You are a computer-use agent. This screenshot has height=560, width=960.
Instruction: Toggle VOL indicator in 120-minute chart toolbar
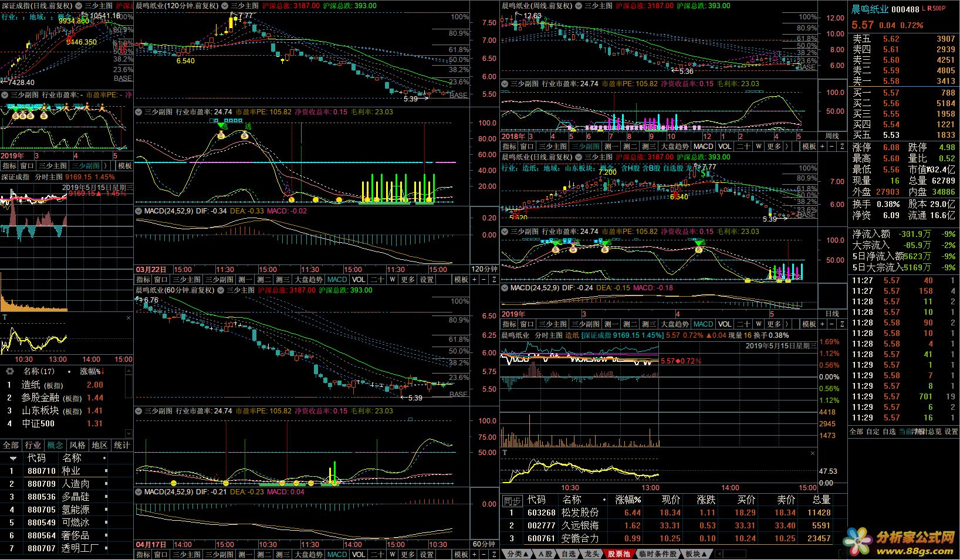click(x=359, y=280)
